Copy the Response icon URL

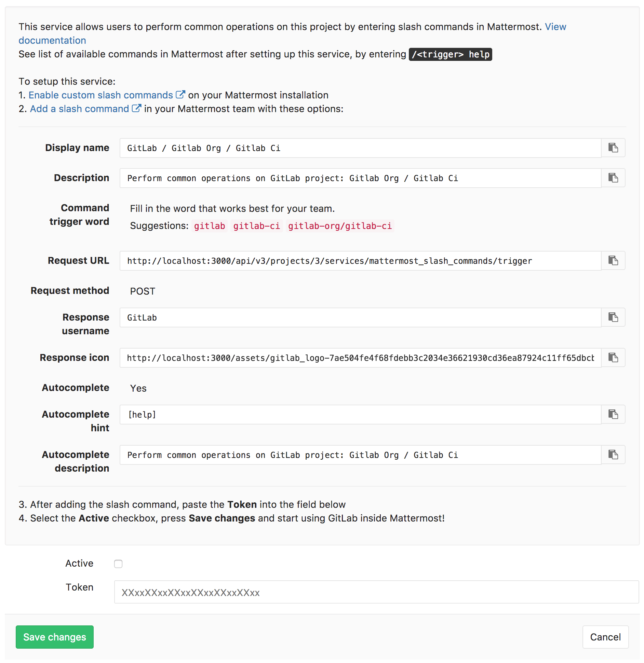(x=613, y=357)
